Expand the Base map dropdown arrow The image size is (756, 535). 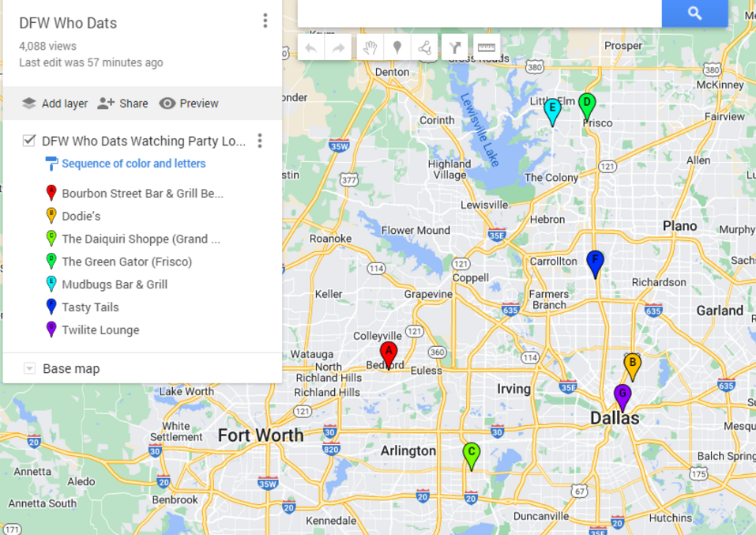[29, 368]
